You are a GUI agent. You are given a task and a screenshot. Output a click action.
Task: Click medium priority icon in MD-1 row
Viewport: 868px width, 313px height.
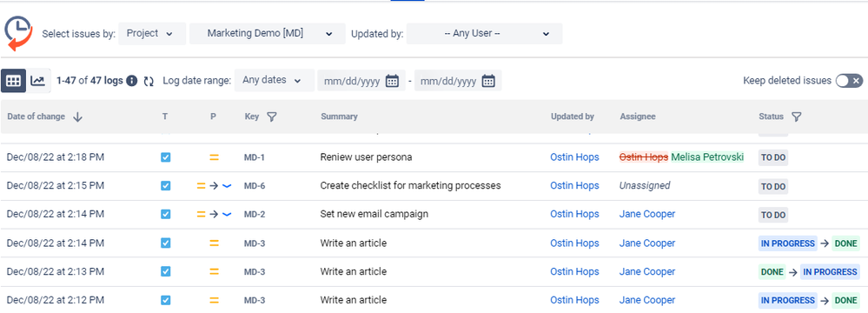(215, 157)
